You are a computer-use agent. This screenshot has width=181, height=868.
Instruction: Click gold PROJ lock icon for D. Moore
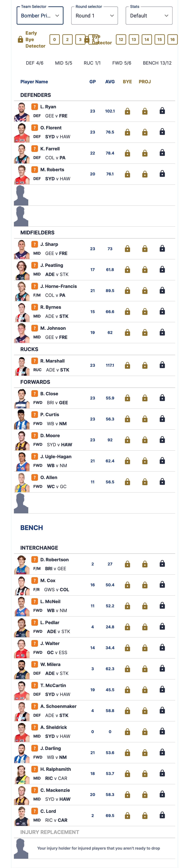(145, 440)
